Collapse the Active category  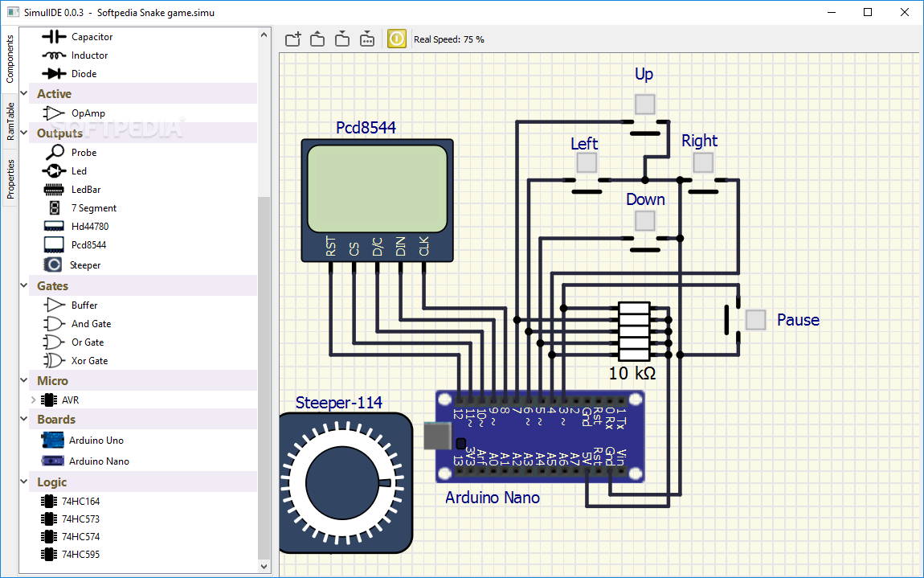(x=24, y=93)
